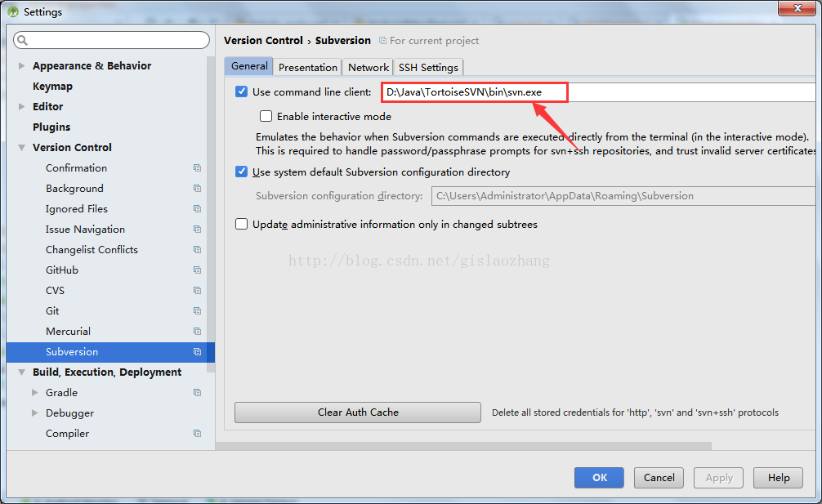
Task: Expand the Gradle node
Action: [x=34, y=392]
